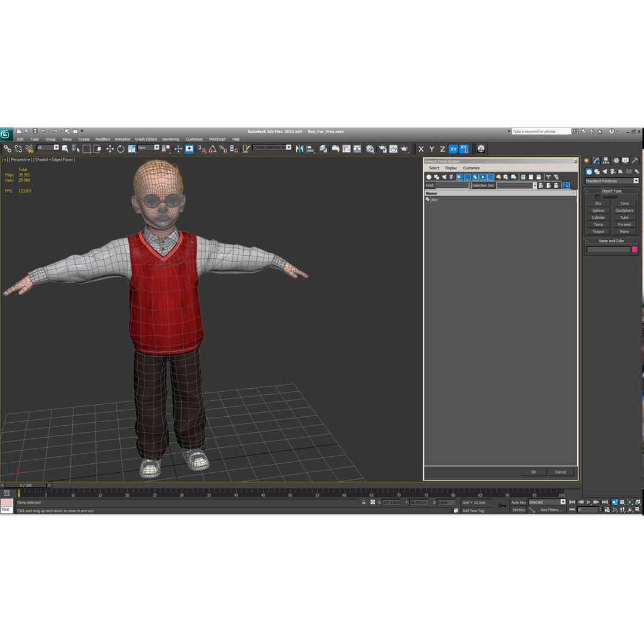Open the reference coordinate 'View' dropdown
The image size is (644, 644).
coord(148,147)
